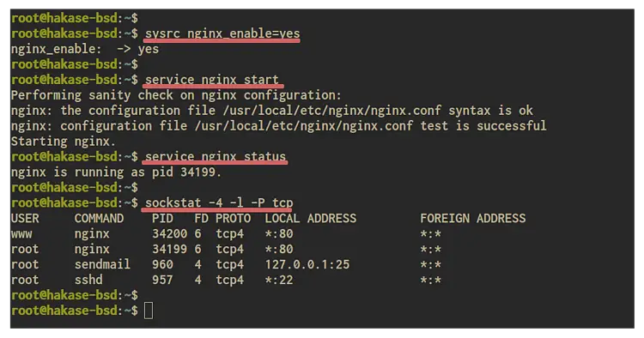Viewport: 644px width, 338px height.
Task: Click the 'nginx_enable: -> yes' output line
Action: click(x=85, y=49)
